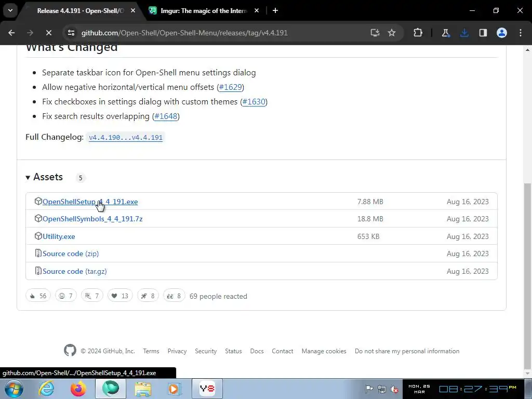Viewport: 532px width, 399px height.
Task: Open the Windows Start orb
Action: pos(14,389)
